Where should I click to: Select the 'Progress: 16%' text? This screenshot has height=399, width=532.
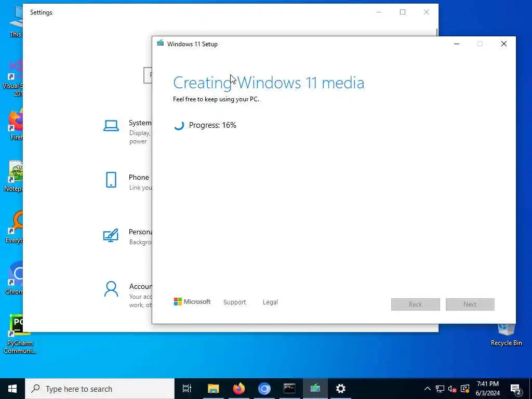(212, 125)
